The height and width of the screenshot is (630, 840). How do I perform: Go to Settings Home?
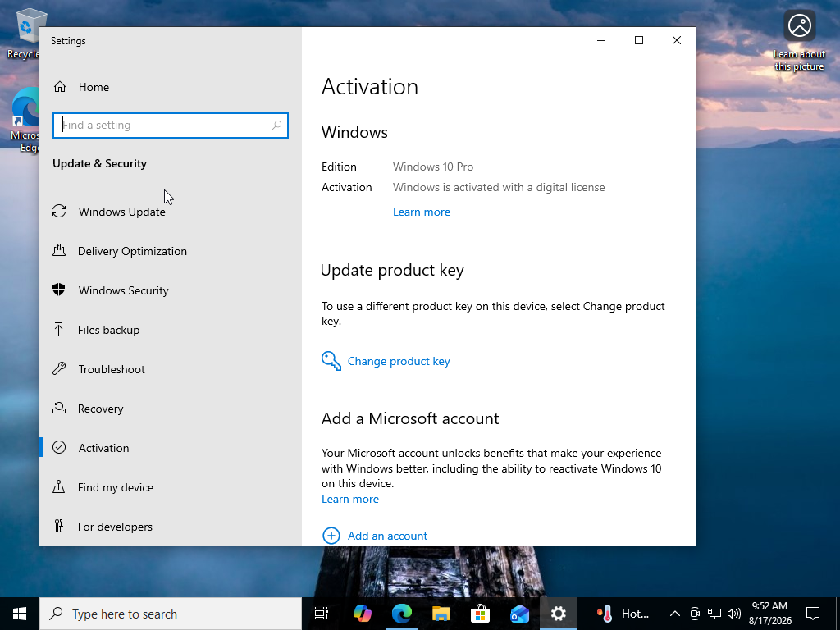(x=171, y=87)
